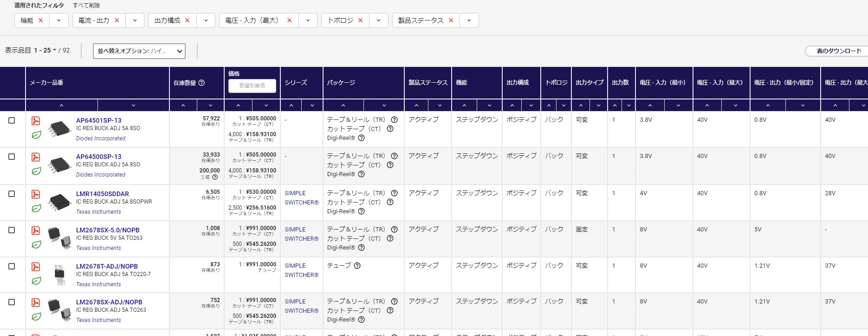
Task: Sort 在庫数量 column ascending
Action: [x=183, y=105]
